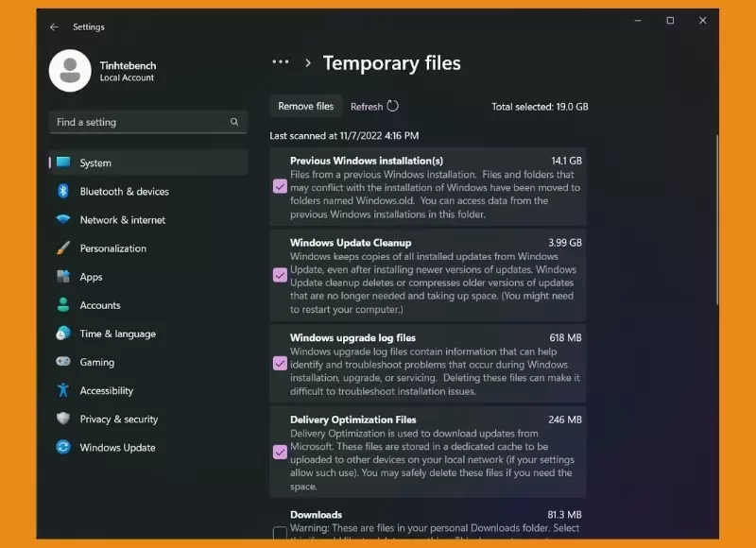Go to Gaming settings
This screenshot has width=756, height=548.
click(x=148, y=362)
